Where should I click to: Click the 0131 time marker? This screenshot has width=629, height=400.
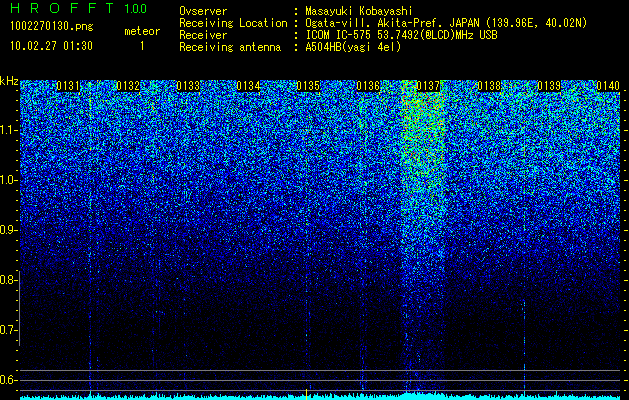[x=68, y=86]
